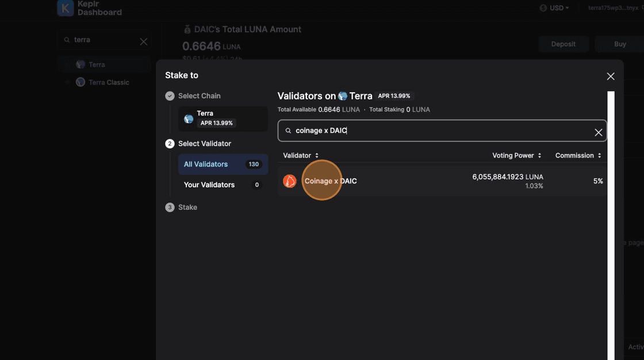Go to Select Chain step
Screen dimensions: 644x360
(x=199, y=96)
